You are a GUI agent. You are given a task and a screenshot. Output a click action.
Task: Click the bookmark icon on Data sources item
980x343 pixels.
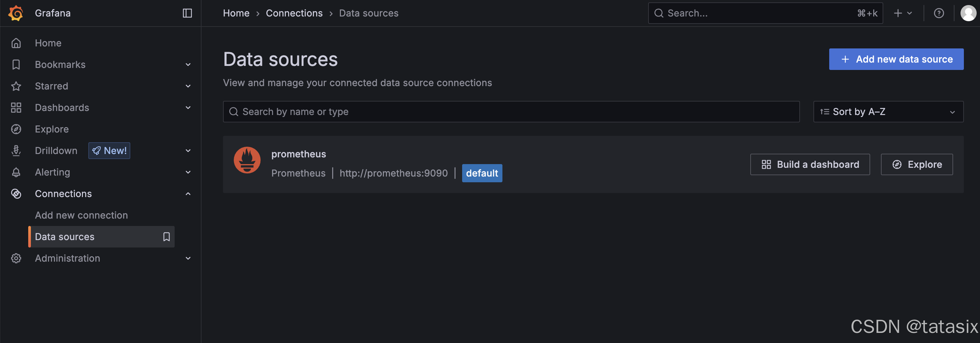pyautogui.click(x=166, y=237)
